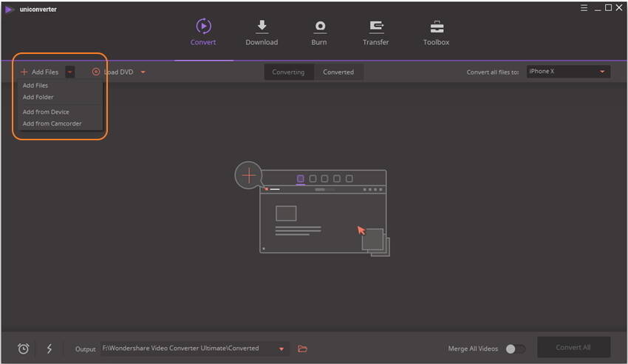
Task: Open the iPhone X output format dropdown
Action: (568, 72)
